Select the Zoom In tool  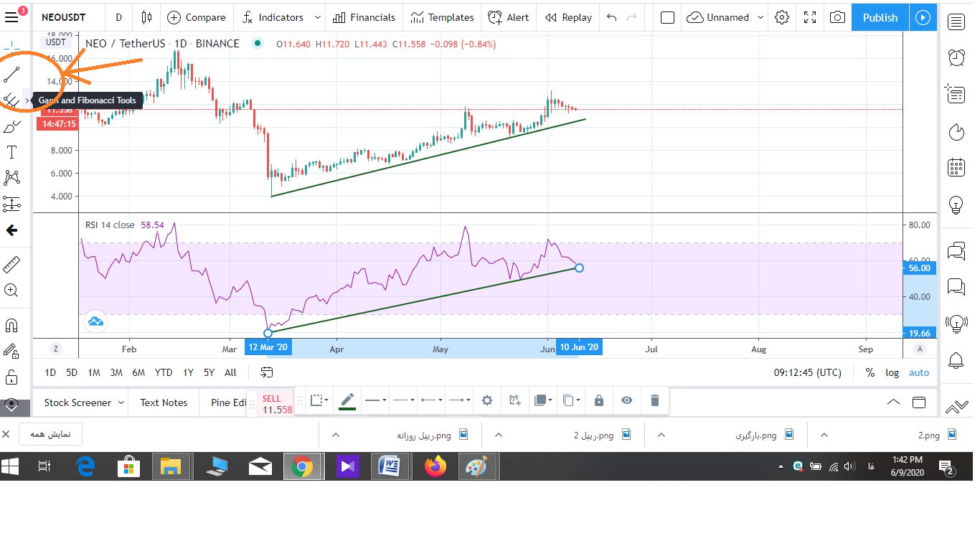point(11,291)
